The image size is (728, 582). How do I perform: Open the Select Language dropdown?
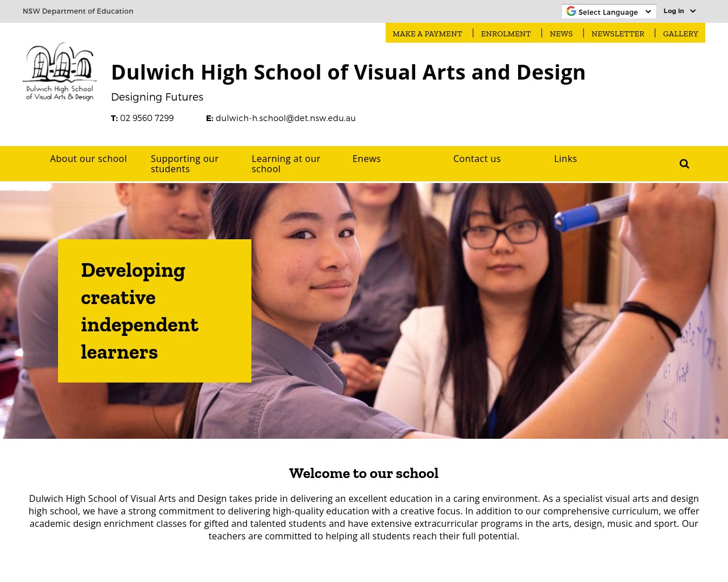click(609, 11)
